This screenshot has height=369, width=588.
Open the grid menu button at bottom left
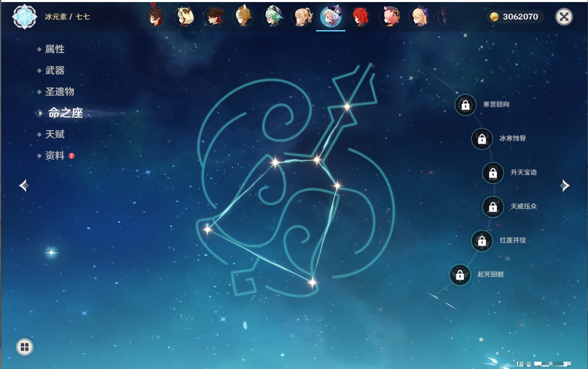click(x=24, y=347)
